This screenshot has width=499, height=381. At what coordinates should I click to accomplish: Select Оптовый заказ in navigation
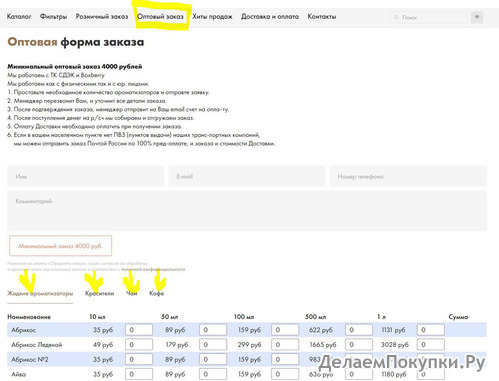coord(160,16)
